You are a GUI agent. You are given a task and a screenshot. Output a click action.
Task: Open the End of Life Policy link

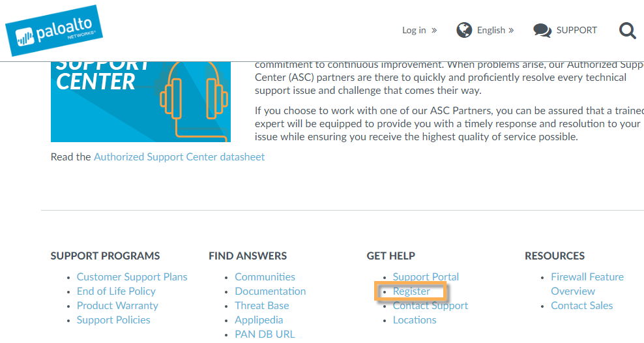click(116, 291)
